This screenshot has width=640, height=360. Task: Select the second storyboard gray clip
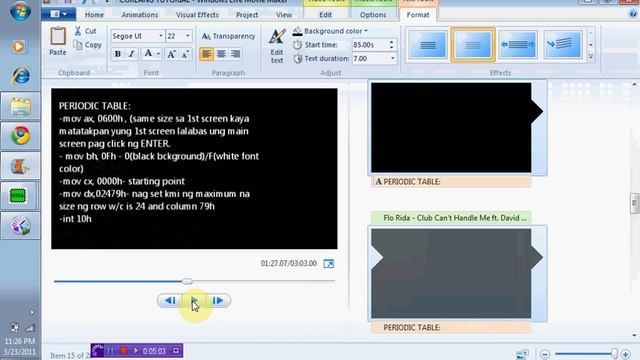click(451, 273)
